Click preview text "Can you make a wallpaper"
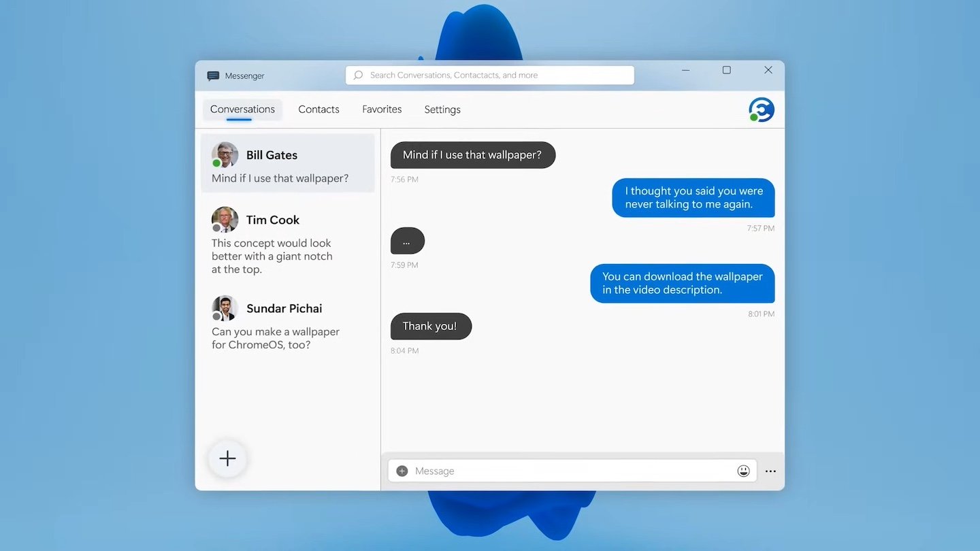Viewport: 980px width, 551px height. 276,338
